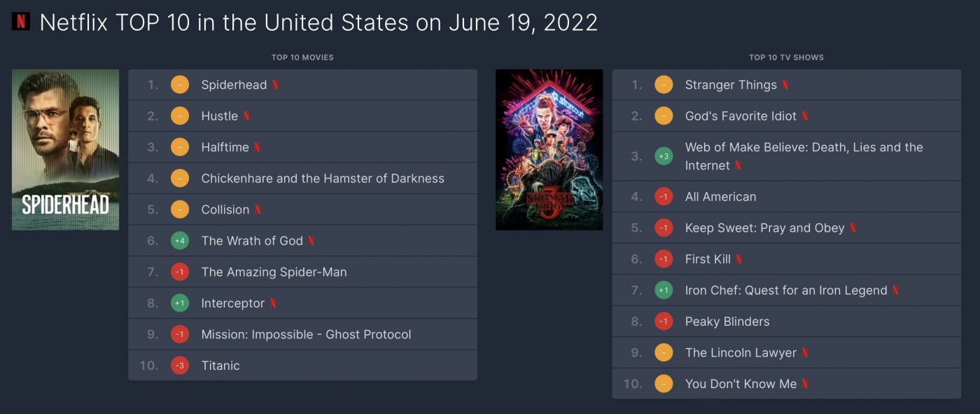Click the Netflix icon next to Stranger Things
This screenshot has height=414, width=980.
[x=785, y=85]
